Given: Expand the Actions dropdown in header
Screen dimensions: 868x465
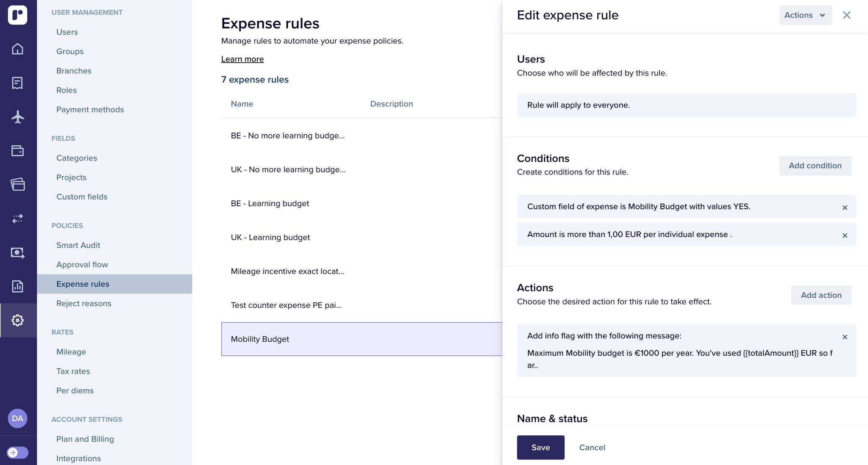Looking at the screenshot, I should 805,15.
